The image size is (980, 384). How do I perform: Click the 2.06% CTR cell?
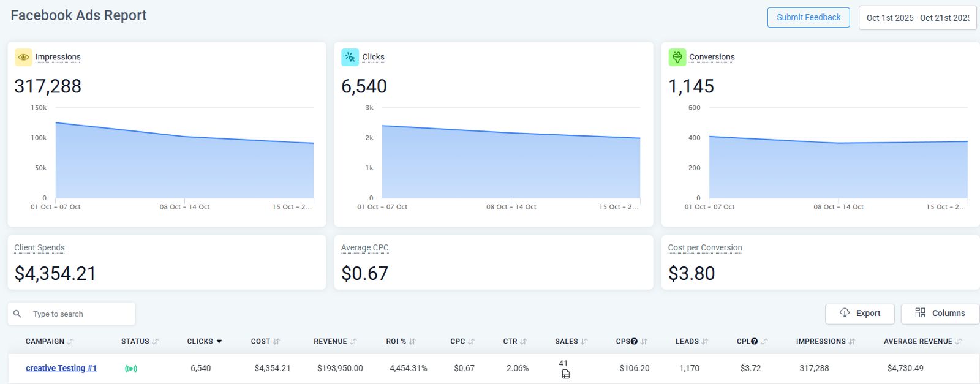click(x=518, y=368)
